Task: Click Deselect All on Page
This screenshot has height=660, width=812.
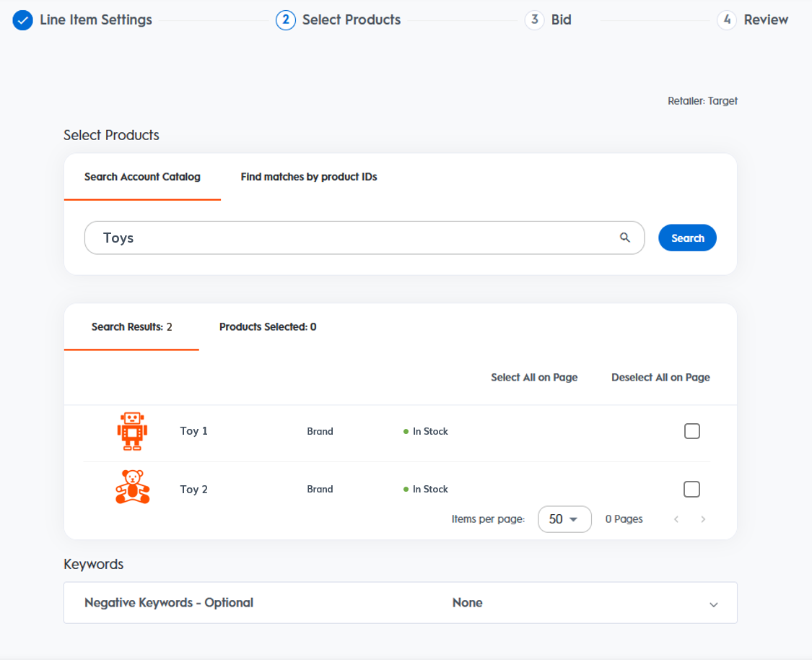Action: pos(660,377)
